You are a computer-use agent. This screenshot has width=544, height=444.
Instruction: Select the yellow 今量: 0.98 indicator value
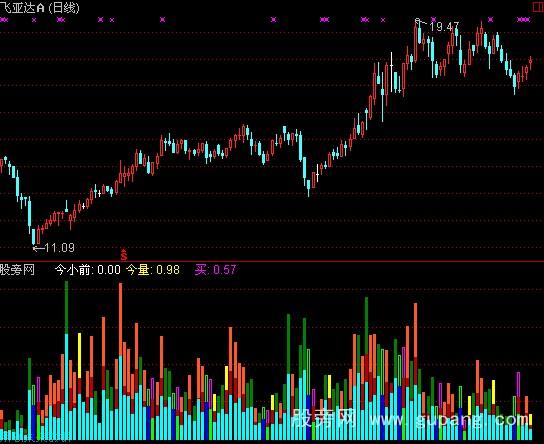coord(153,270)
